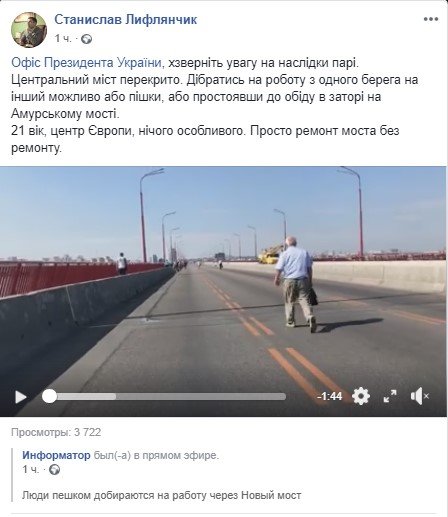Open Станислав Лифлянчик profile name
This screenshot has height=517, width=448.
(126, 20)
